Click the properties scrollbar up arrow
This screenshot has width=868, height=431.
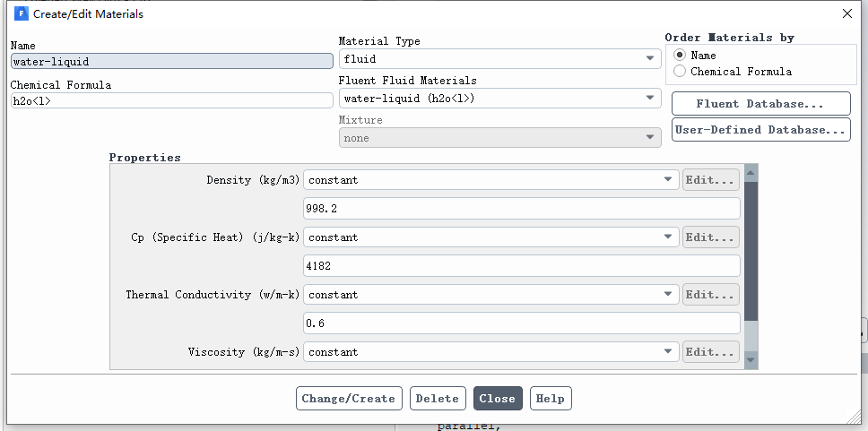coord(751,173)
